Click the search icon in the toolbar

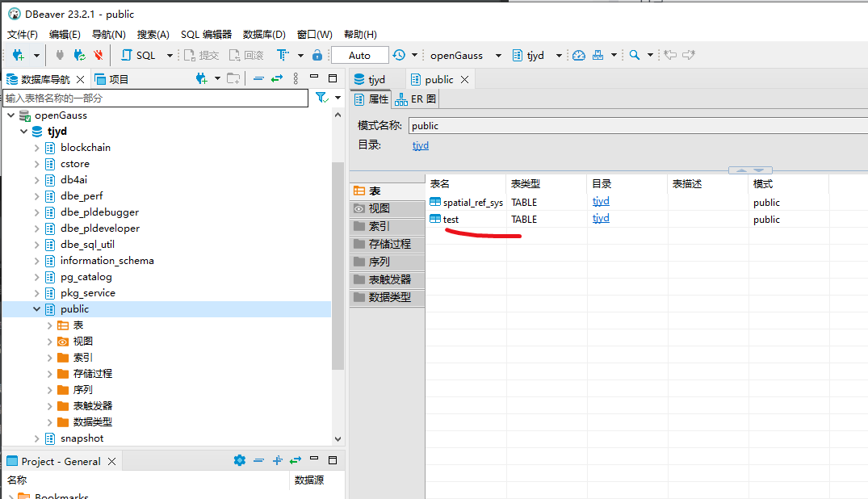click(636, 55)
